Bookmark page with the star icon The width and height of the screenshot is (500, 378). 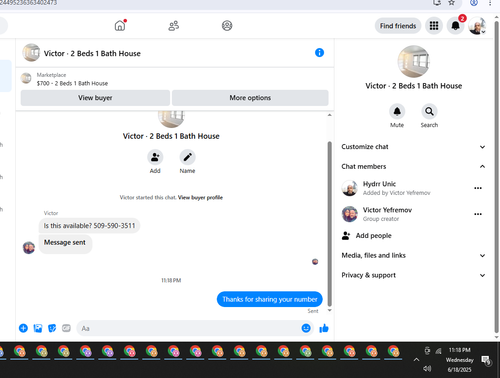click(451, 3)
